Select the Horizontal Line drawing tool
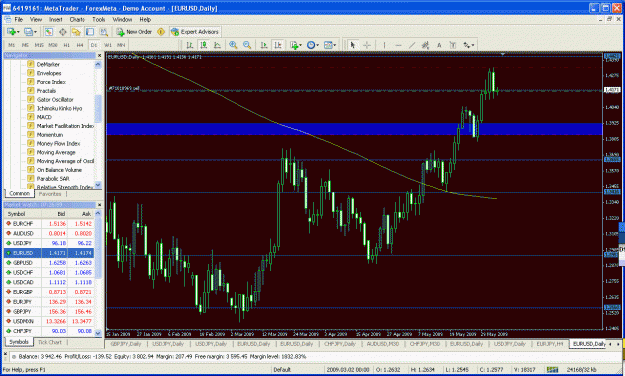The image size is (625, 376). pyautogui.click(x=398, y=45)
